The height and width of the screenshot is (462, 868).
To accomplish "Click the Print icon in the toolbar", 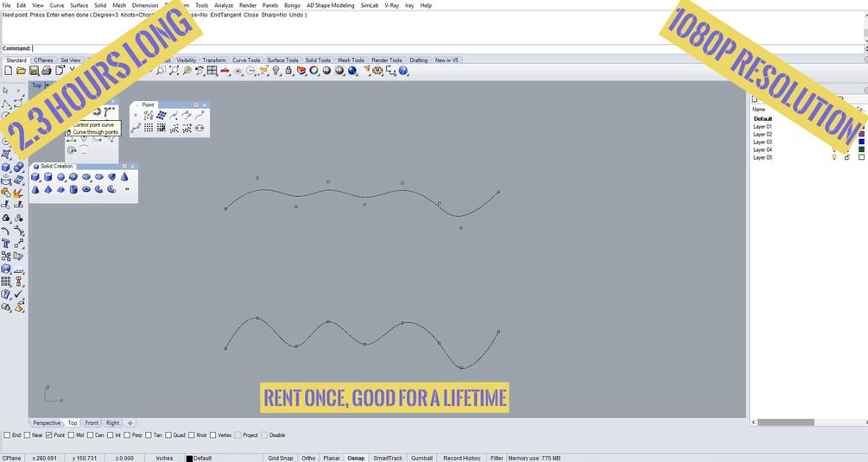I will point(47,71).
